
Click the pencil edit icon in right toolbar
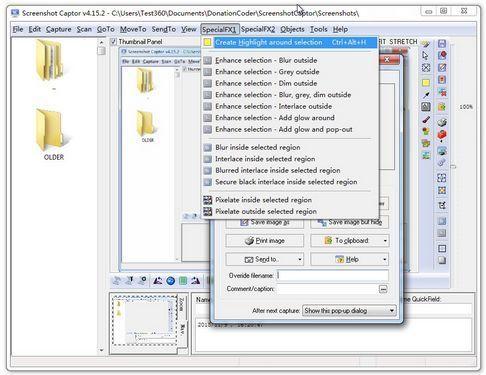[x=442, y=68]
